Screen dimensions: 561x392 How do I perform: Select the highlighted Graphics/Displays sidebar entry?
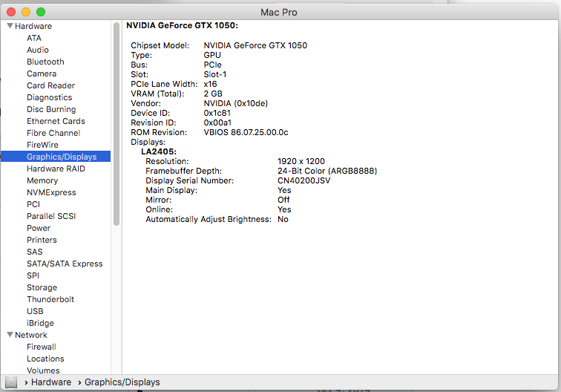tap(56, 157)
